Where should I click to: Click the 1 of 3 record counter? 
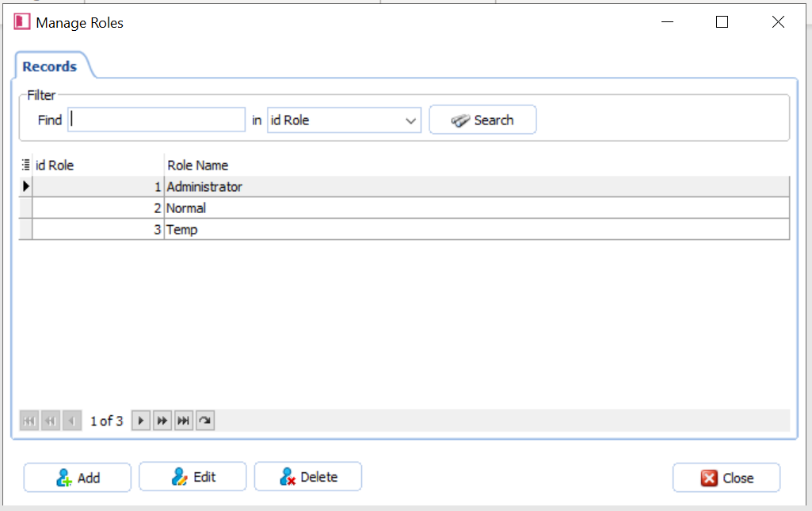click(107, 421)
